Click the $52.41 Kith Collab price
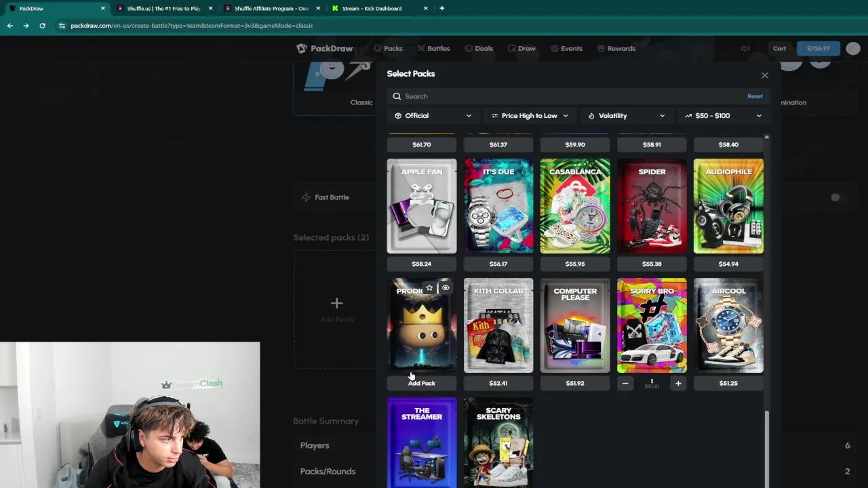This screenshot has width=868, height=488. click(498, 384)
